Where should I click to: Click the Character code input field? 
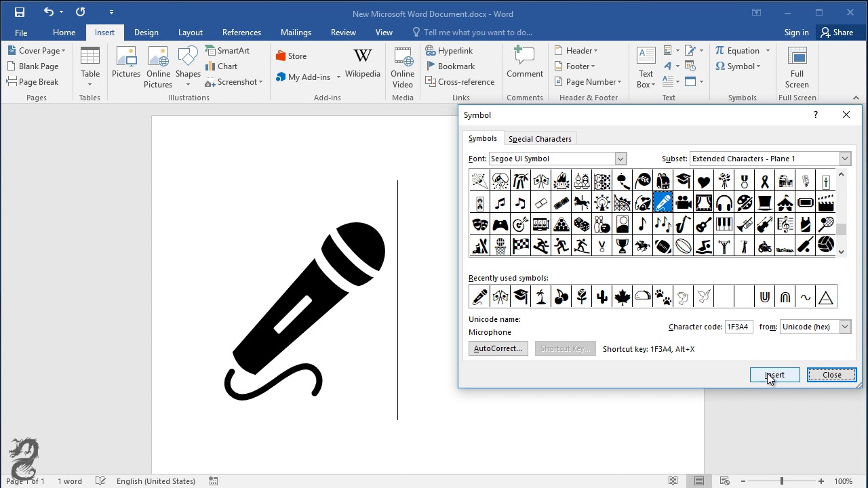coord(738,327)
